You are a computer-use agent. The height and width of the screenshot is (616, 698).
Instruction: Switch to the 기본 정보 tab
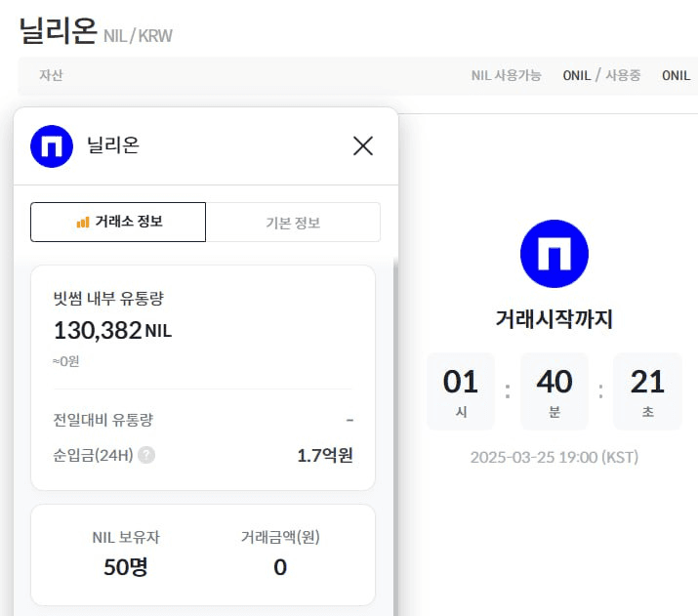click(294, 223)
